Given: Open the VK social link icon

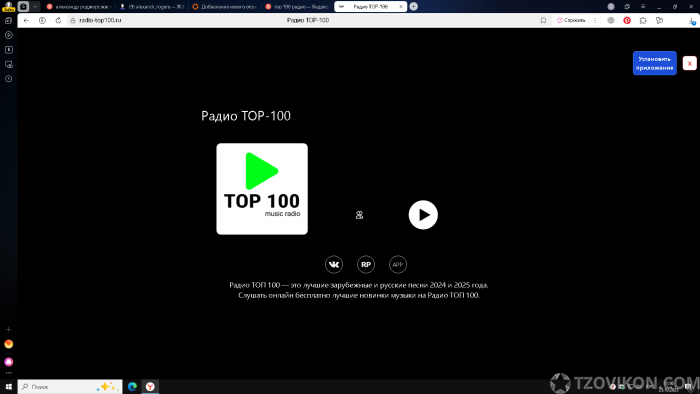Looking at the screenshot, I should click(x=334, y=265).
